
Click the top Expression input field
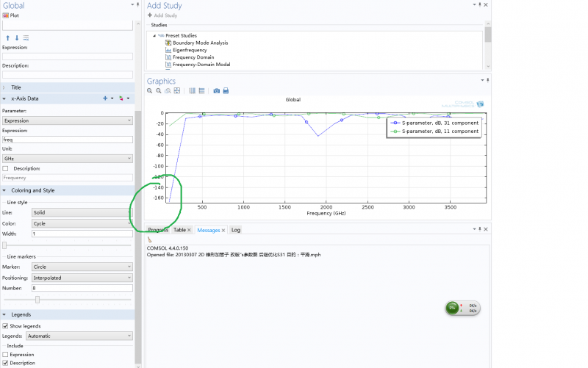[x=68, y=57]
